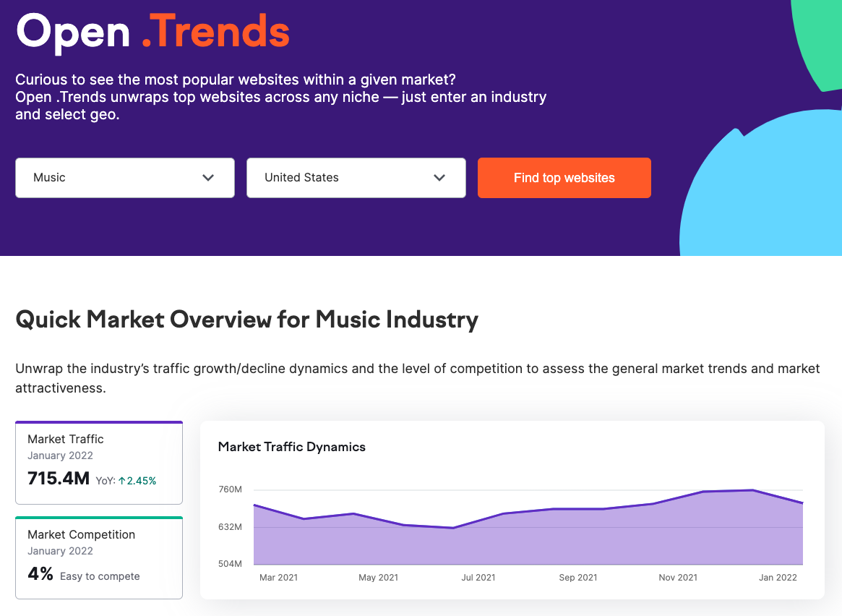Click the 4% competition value

click(x=40, y=574)
